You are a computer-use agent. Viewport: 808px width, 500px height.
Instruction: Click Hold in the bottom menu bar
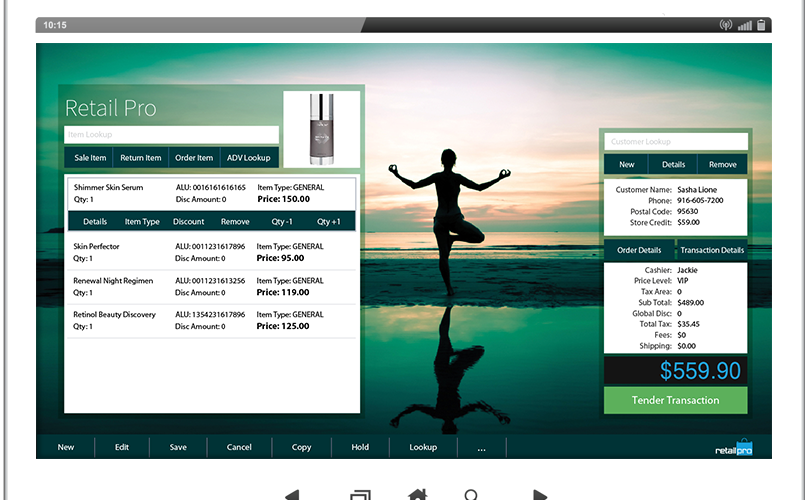tap(360, 447)
